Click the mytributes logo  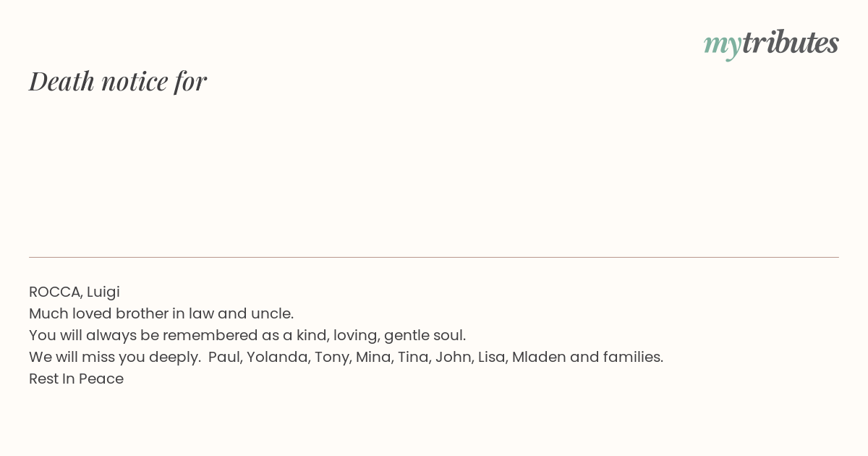[771, 43]
